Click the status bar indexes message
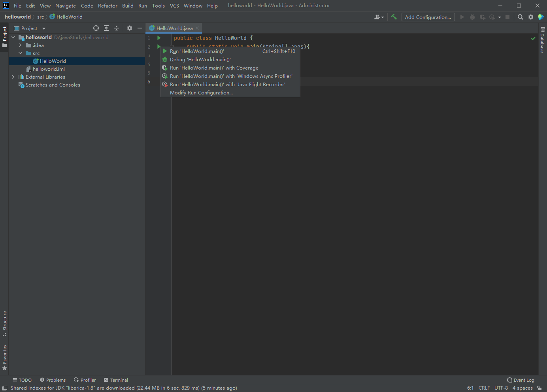 tap(124, 388)
